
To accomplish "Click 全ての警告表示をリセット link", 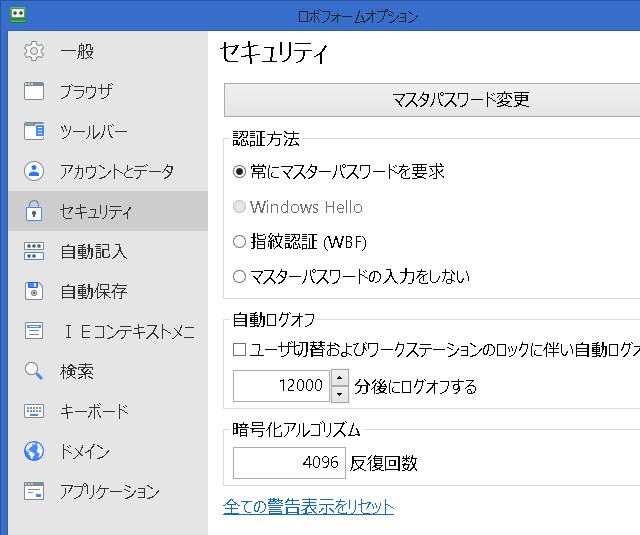I will click(308, 507).
